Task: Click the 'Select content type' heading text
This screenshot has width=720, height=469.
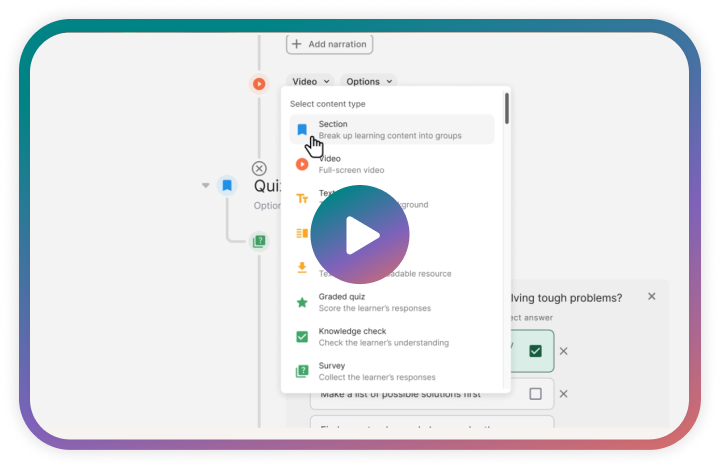Action: click(x=327, y=104)
